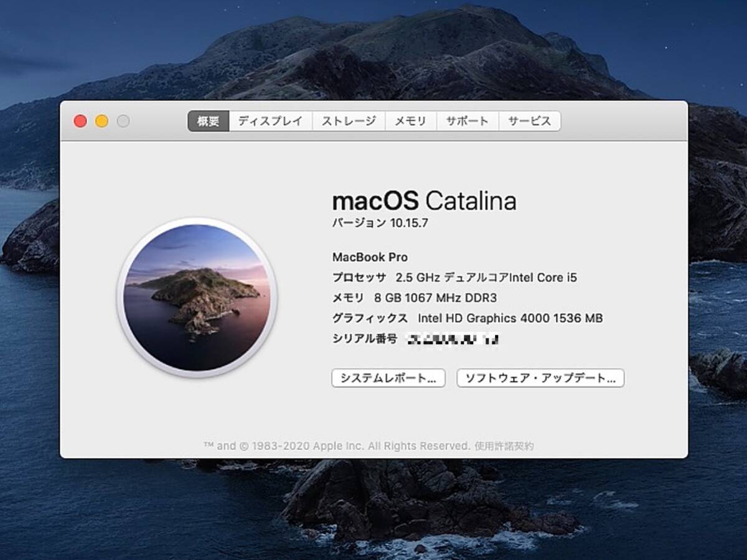Minimize window with yellow button

coord(101,121)
